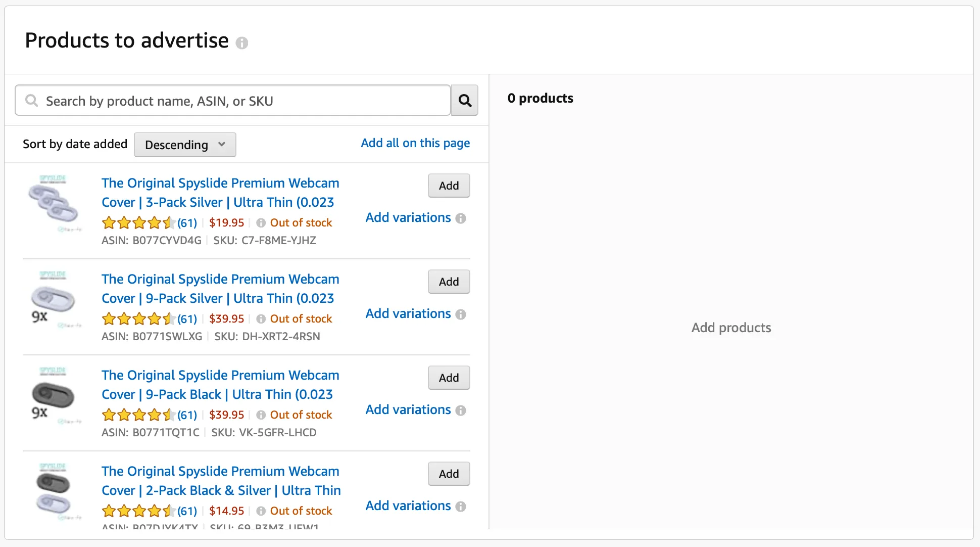Open the 3-Pack Silver product title link
980x547 pixels.
pyautogui.click(x=220, y=193)
